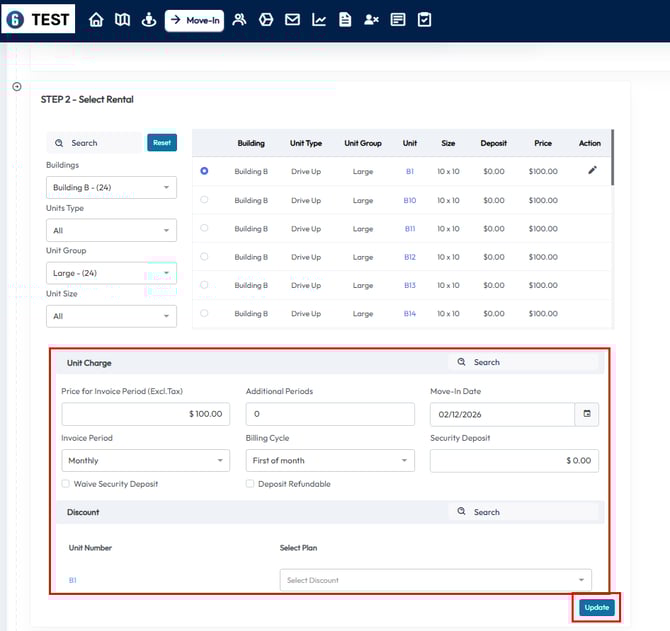Click the remove-user move-out icon
670x631 pixels.
(371, 20)
